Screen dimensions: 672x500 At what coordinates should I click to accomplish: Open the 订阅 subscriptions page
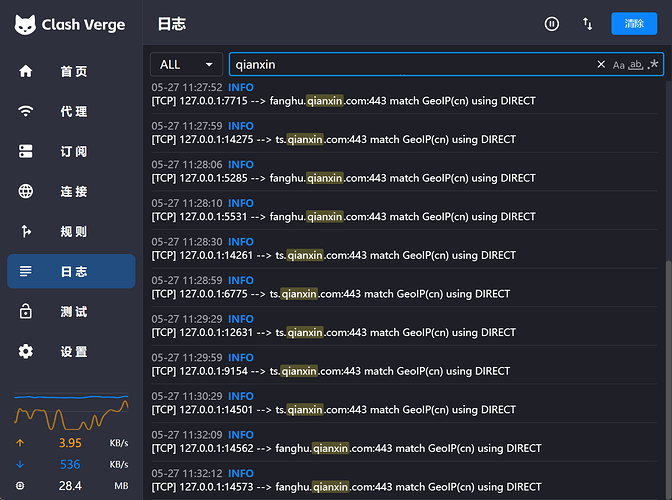(71, 151)
